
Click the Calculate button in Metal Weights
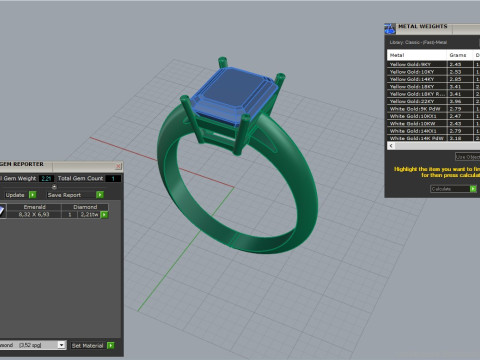click(450, 189)
